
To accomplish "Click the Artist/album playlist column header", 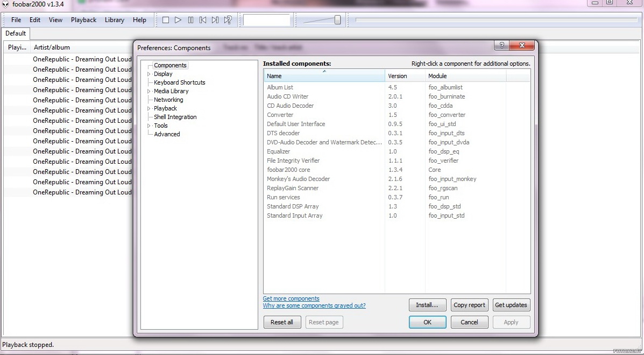I will [x=81, y=47].
